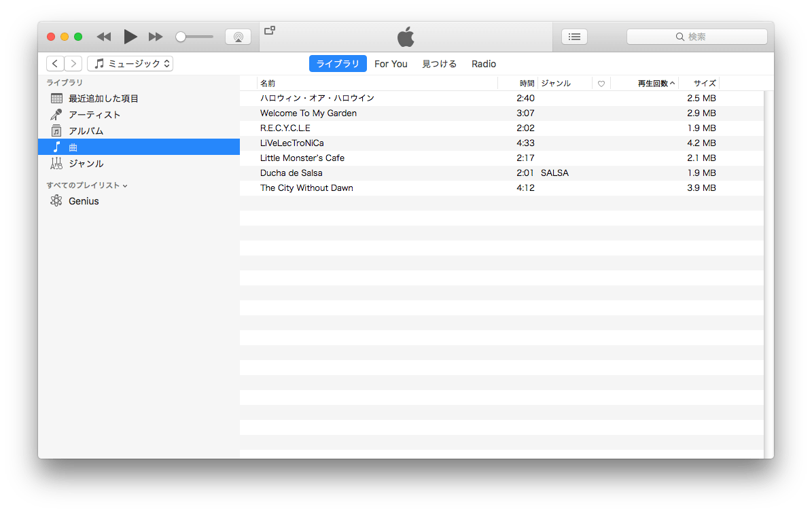The width and height of the screenshot is (812, 513).
Task: Open the 見つける tab
Action: click(439, 64)
